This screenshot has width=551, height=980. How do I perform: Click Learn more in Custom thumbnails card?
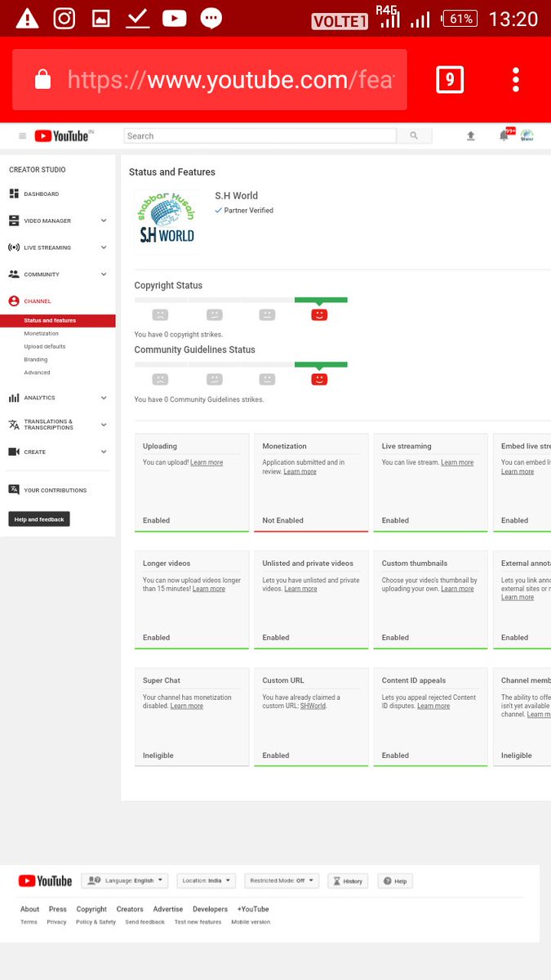[x=458, y=589]
